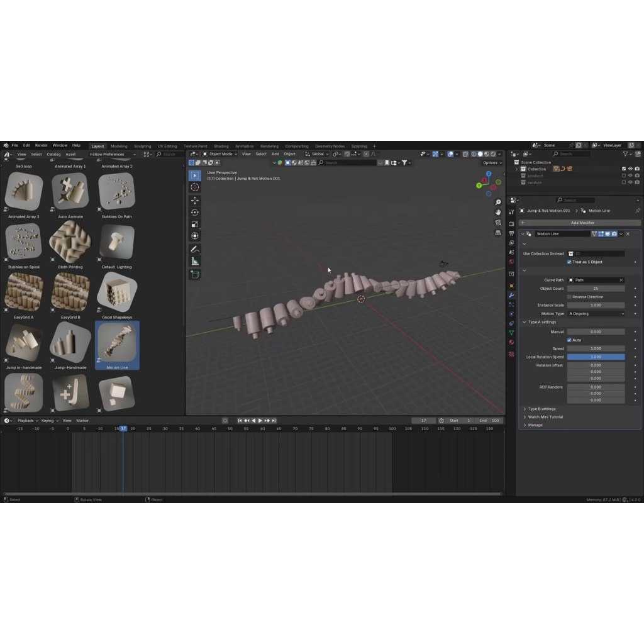Image resolution: width=644 pixels, height=644 pixels.
Task: Click the Instance Scale value field
Action: coord(596,305)
